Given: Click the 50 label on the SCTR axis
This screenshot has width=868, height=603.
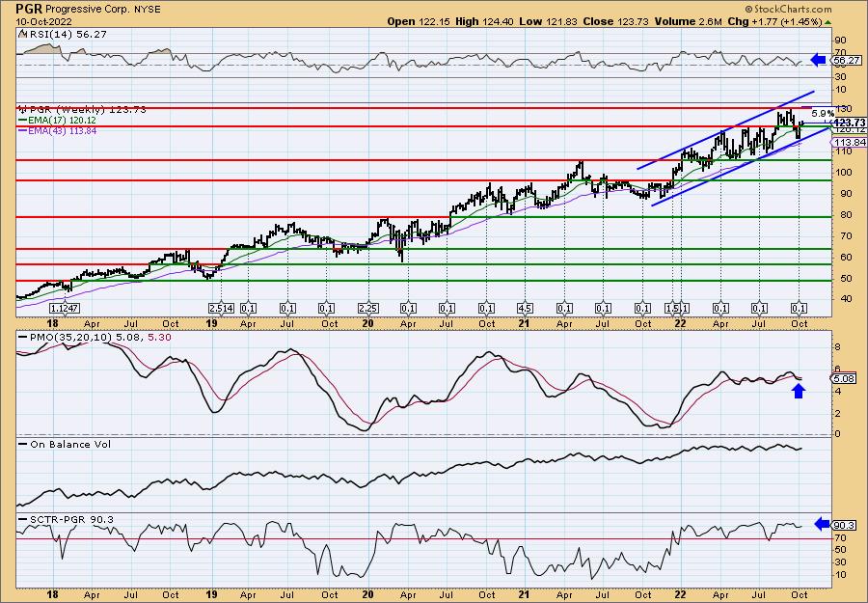Looking at the screenshot, I should [840, 550].
